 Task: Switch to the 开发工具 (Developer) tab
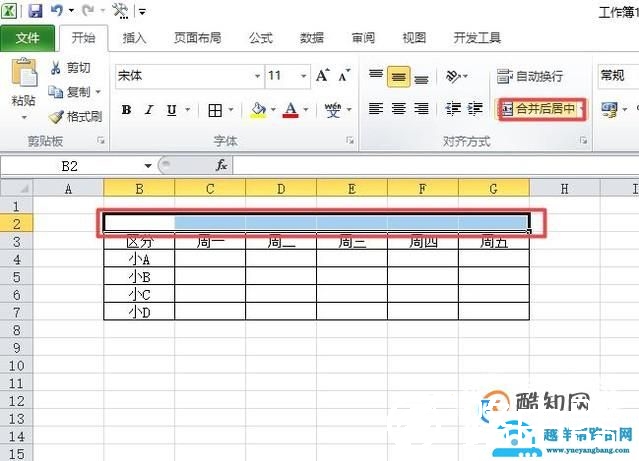tap(477, 38)
